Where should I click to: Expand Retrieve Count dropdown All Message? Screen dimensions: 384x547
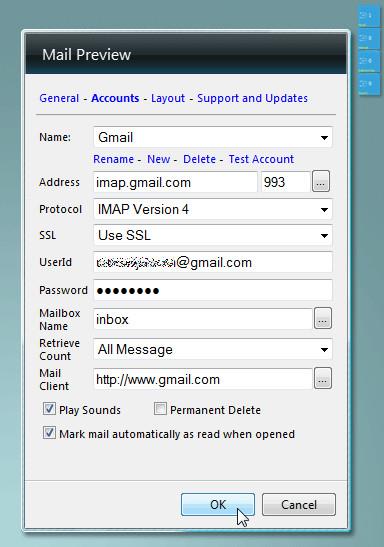(x=213, y=349)
